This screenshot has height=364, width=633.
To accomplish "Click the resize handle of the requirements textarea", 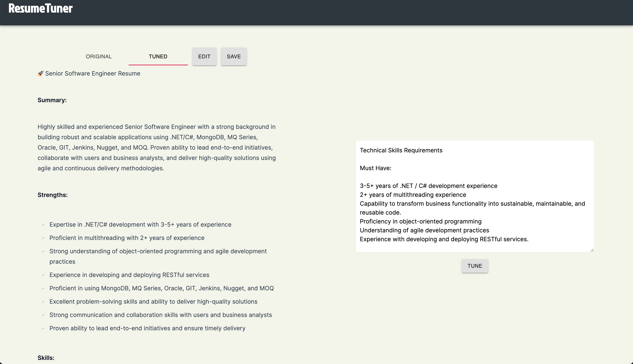I will (x=592, y=250).
